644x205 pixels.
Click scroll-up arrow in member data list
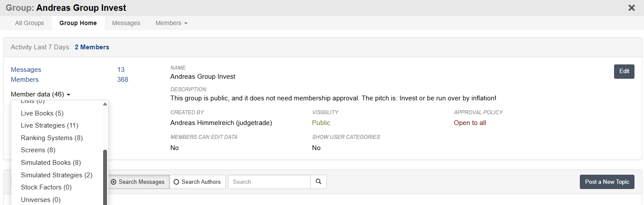pos(105,104)
